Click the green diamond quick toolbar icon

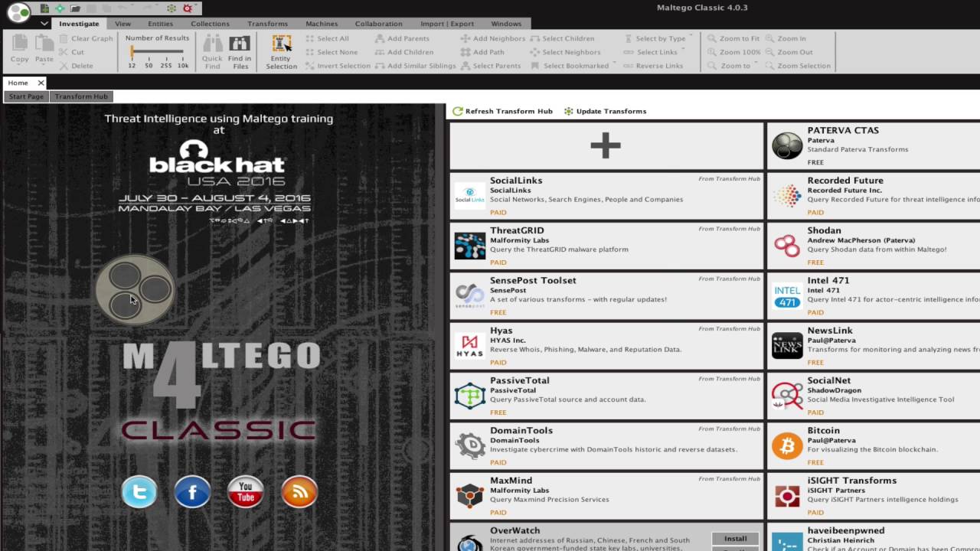click(60, 8)
